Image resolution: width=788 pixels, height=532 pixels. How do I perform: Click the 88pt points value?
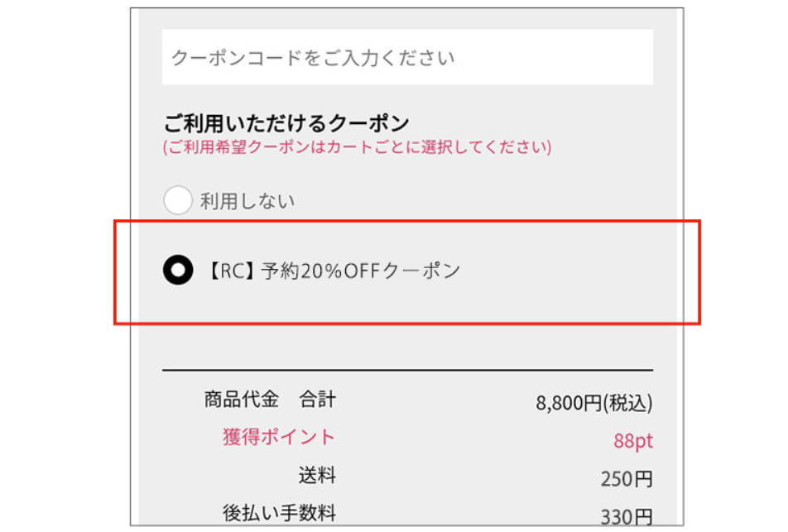(x=633, y=441)
